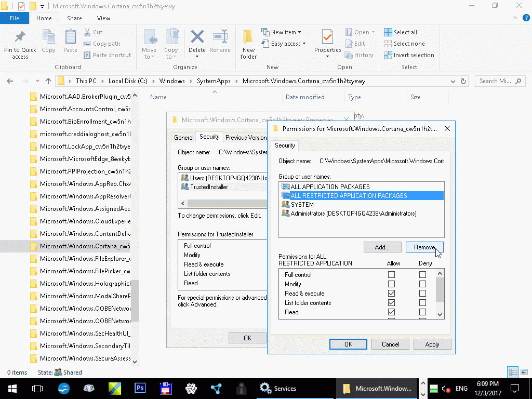This screenshot has width=532, height=399.
Task: Check Deny for Read & execute
Action: click(422, 294)
